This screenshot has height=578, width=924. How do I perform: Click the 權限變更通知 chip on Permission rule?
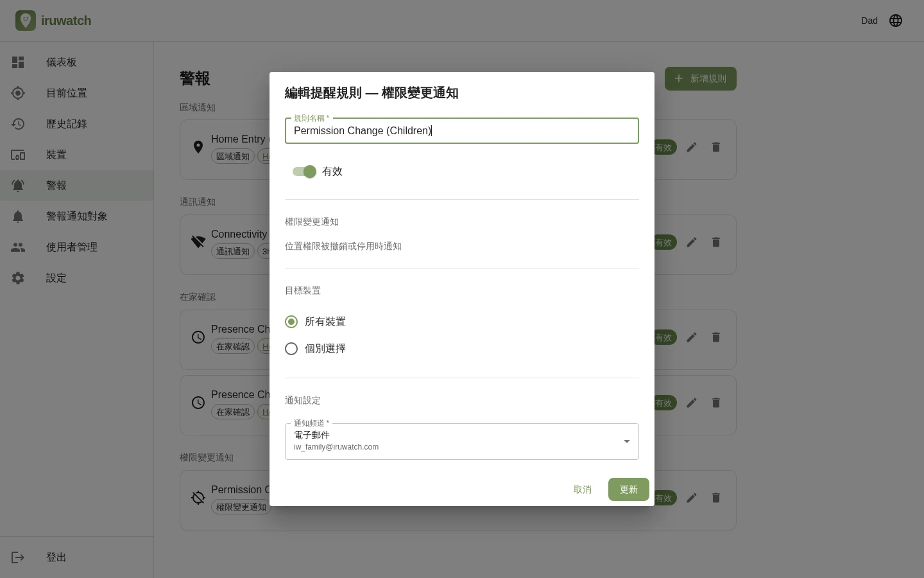click(x=241, y=507)
